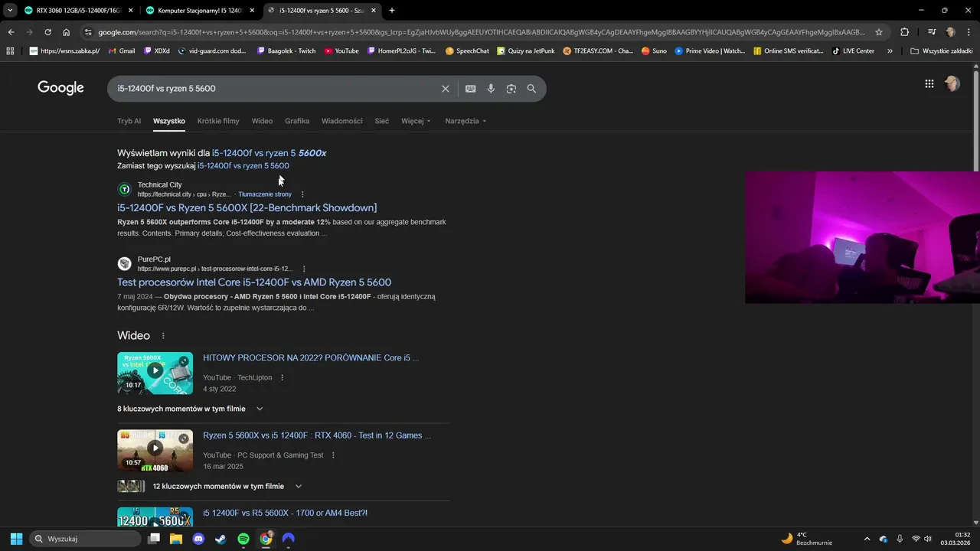980x551 pixels.
Task: Go back to the previous page
Action: click(x=11, y=32)
